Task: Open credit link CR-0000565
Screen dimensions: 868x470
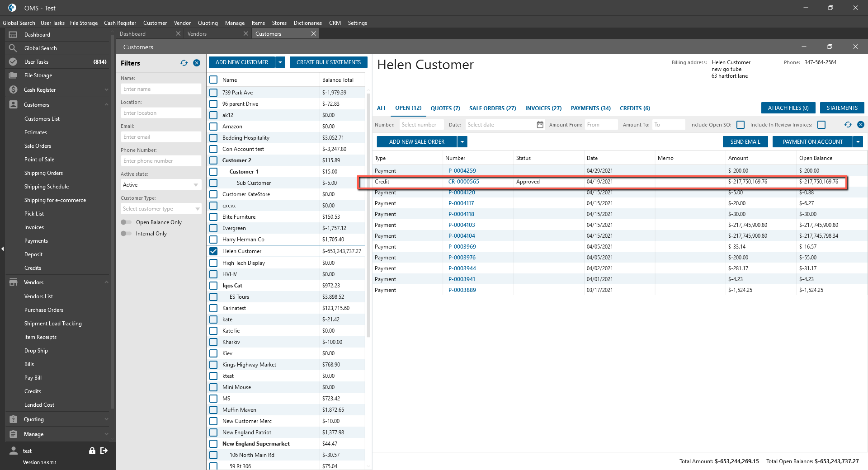Action: click(463, 182)
